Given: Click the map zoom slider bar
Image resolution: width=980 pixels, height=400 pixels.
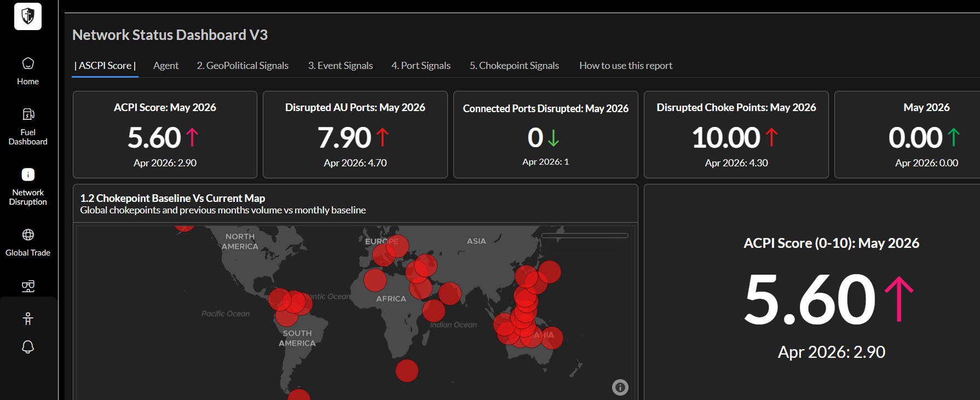Looking at the screenshot, I should (x=585, y=236).
